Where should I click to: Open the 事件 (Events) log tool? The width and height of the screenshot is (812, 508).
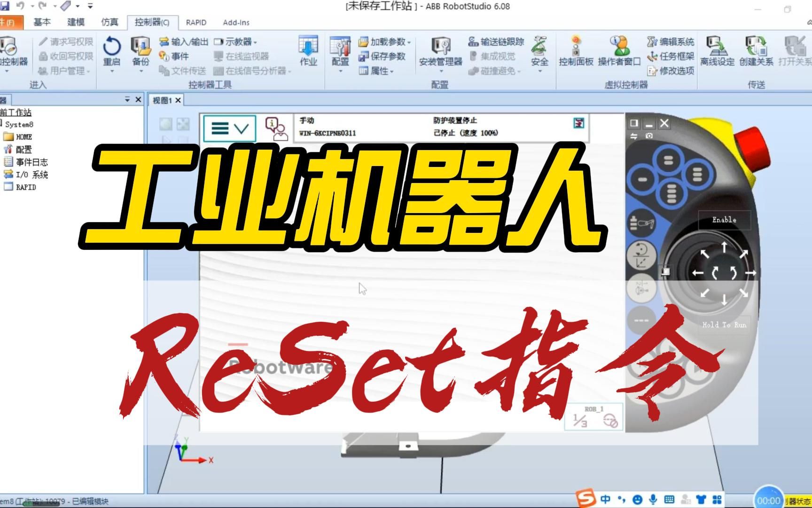coord(173,56)
